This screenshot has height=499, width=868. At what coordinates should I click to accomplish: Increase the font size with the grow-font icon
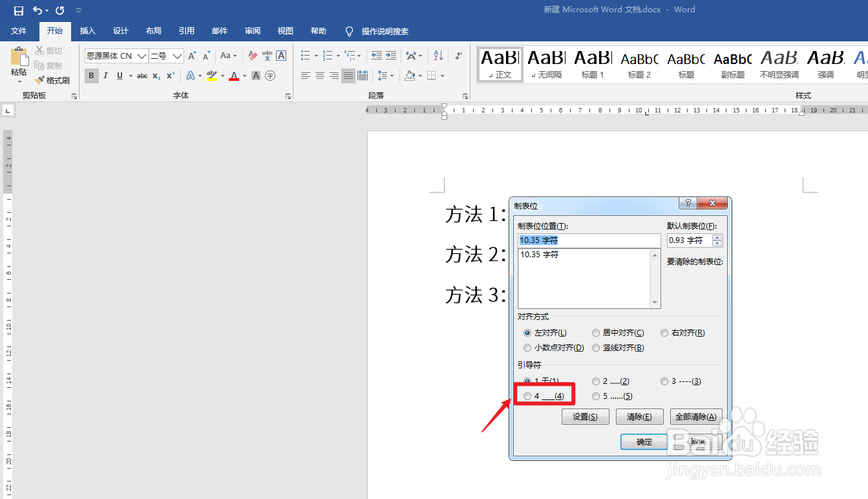192,56
